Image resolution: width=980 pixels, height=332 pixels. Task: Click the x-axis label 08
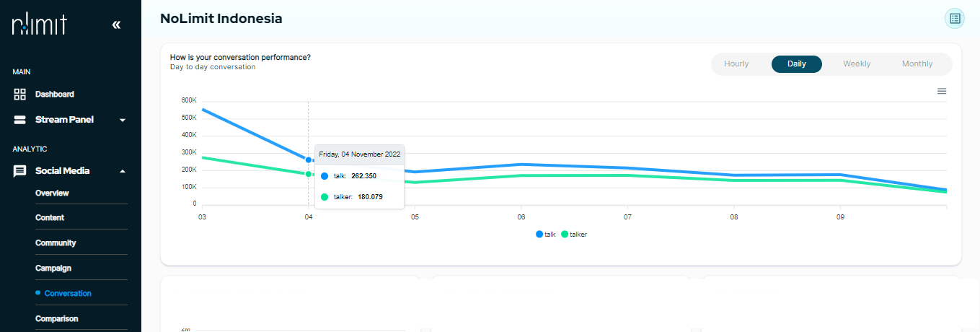pos(734,217)
